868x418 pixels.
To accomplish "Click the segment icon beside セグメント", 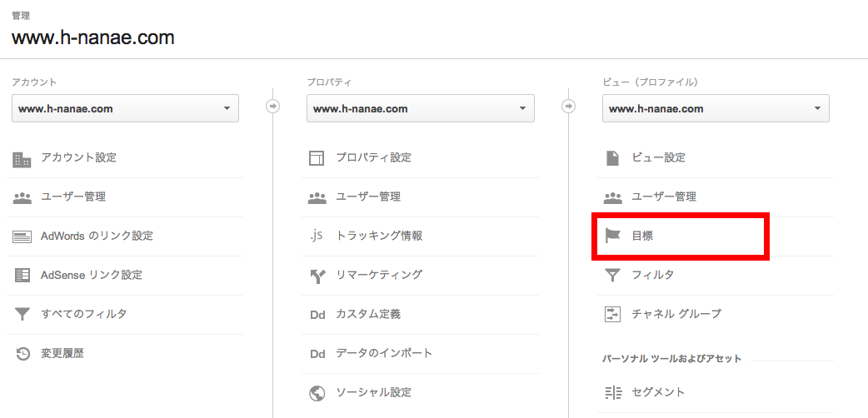I will point(613,392).
